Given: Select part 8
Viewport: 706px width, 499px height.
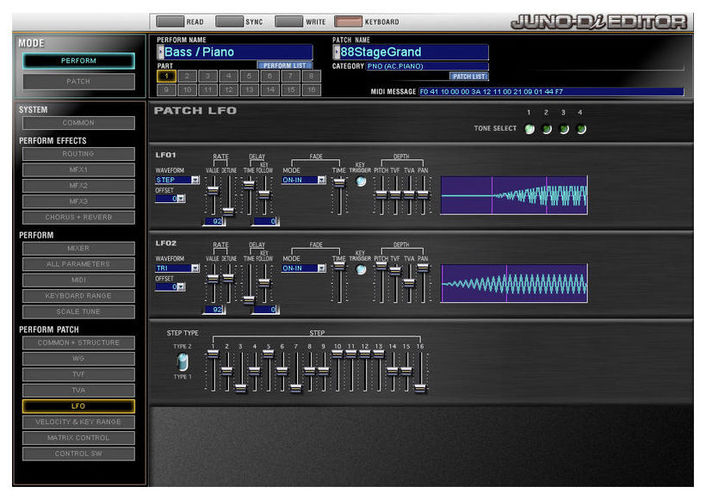Looking at the screenshot, I should coord(311,76).
